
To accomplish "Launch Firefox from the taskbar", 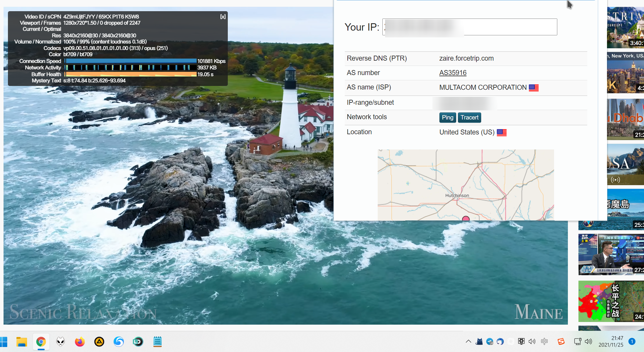I will click(80, 342).
